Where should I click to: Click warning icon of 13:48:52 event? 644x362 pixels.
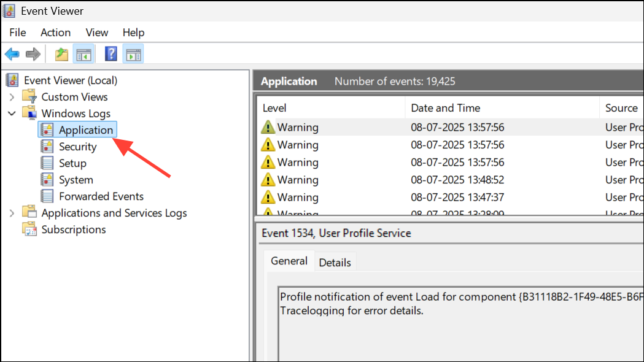tap(268, 180)
